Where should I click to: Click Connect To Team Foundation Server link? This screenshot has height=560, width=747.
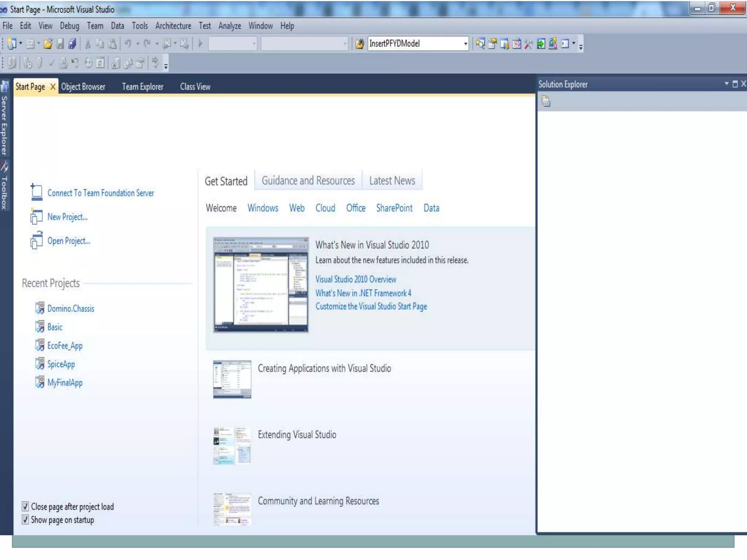click(x=101, y=193)
